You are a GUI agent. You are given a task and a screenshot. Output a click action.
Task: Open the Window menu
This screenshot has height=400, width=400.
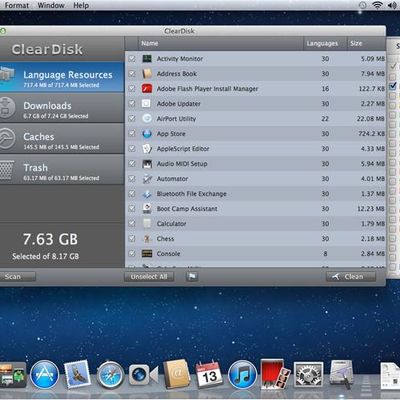click(51, 5)
